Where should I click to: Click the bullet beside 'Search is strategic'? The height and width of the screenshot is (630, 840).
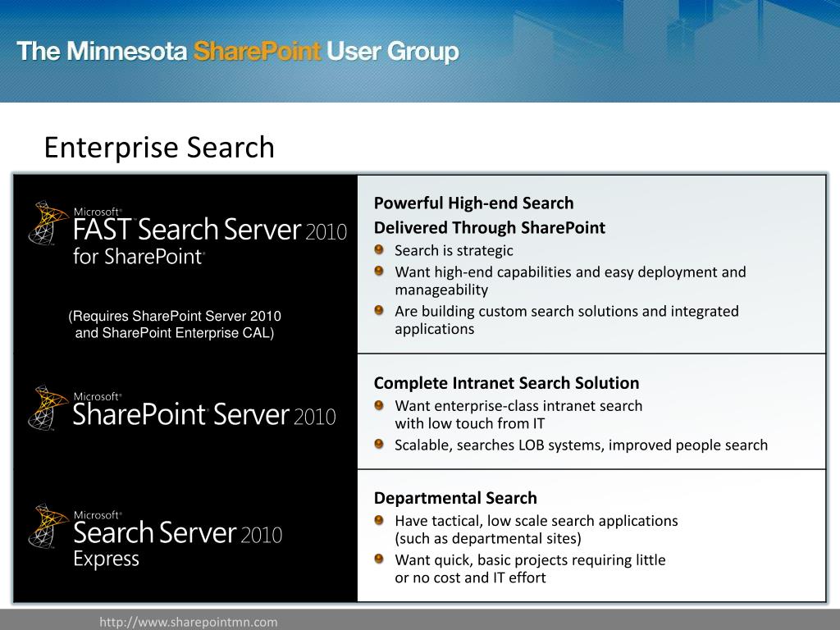point(379,249)
